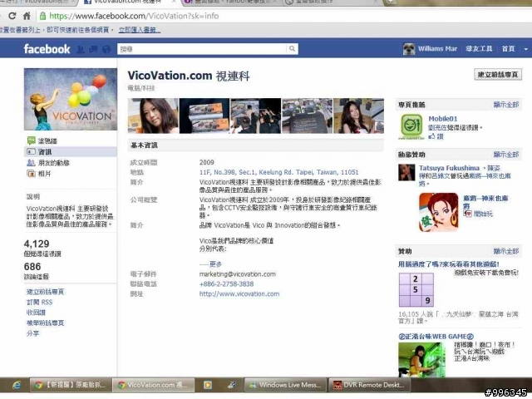Click the 4,129 likes count
Screen dimensions: 532x399
[x=37, y=244]
